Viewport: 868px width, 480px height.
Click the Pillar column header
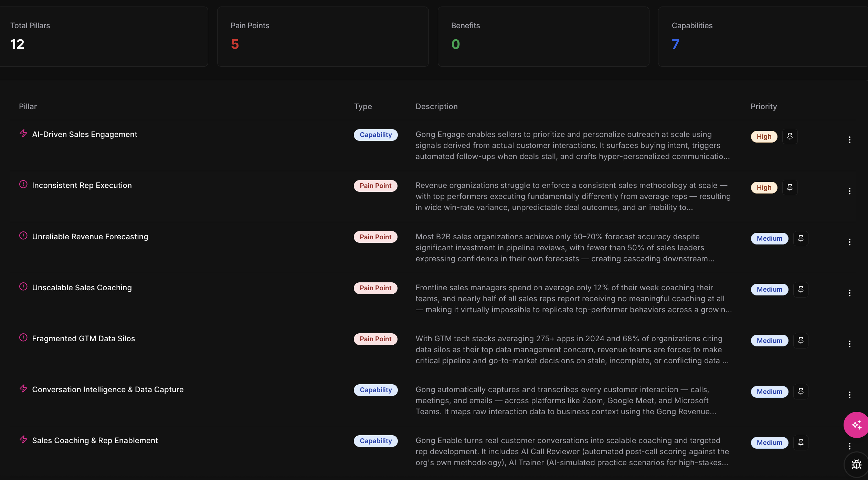click(x=28, y=106)
